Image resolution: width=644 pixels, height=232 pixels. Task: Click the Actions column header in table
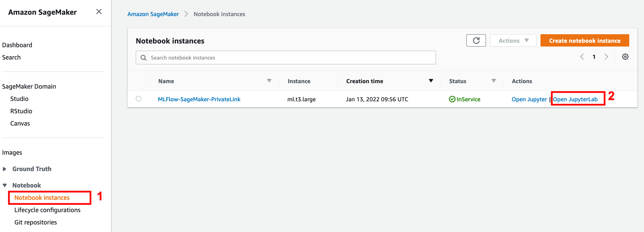[522, 81]
